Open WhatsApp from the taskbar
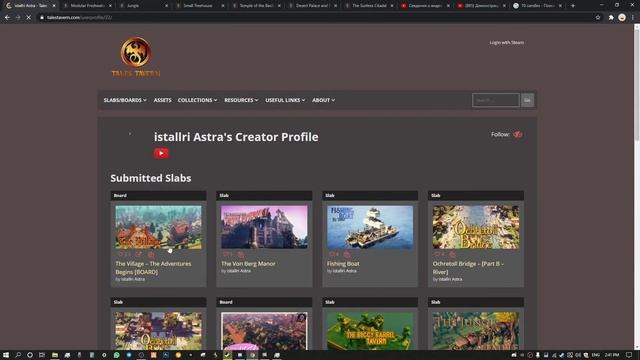 (x=116, y=355)
